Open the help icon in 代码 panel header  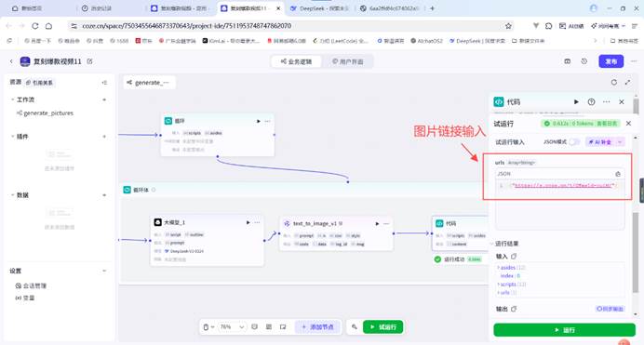[591, 101]
